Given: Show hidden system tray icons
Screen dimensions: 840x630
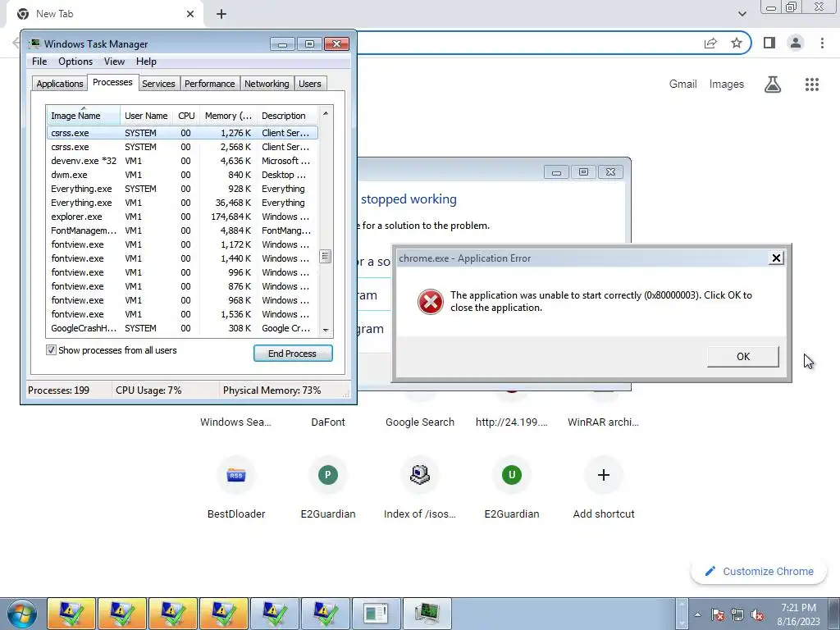Looking at the screenshot, I should [697, 614].
